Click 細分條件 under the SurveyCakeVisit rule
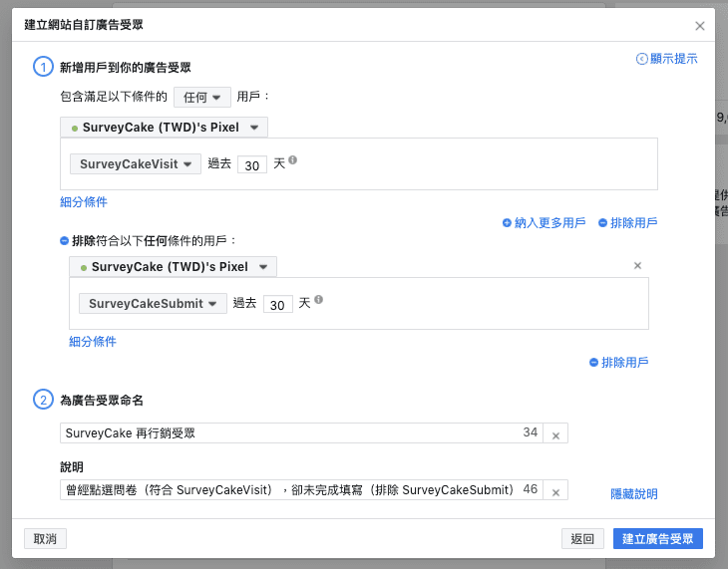Viewport: 728px width, 569px height. pos(84,202)
